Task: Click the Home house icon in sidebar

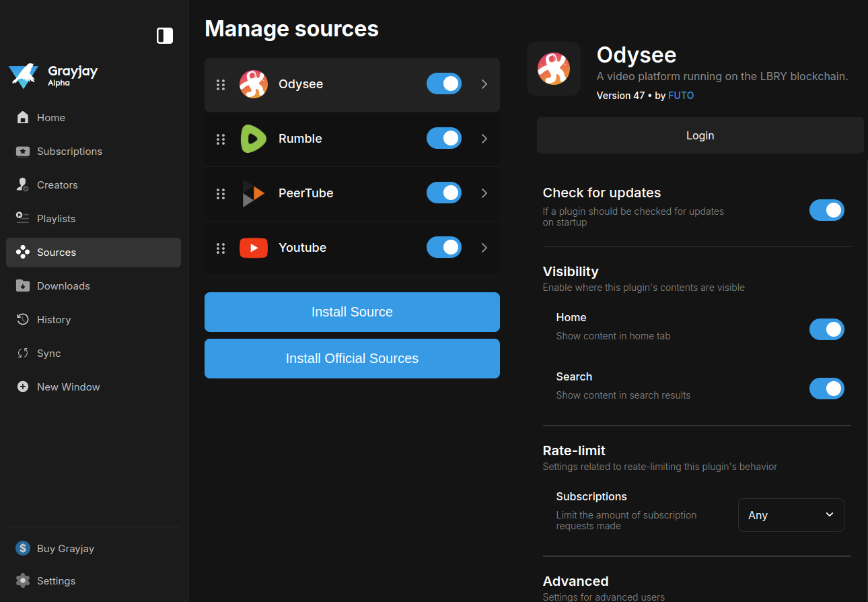Action: (23, 117)
